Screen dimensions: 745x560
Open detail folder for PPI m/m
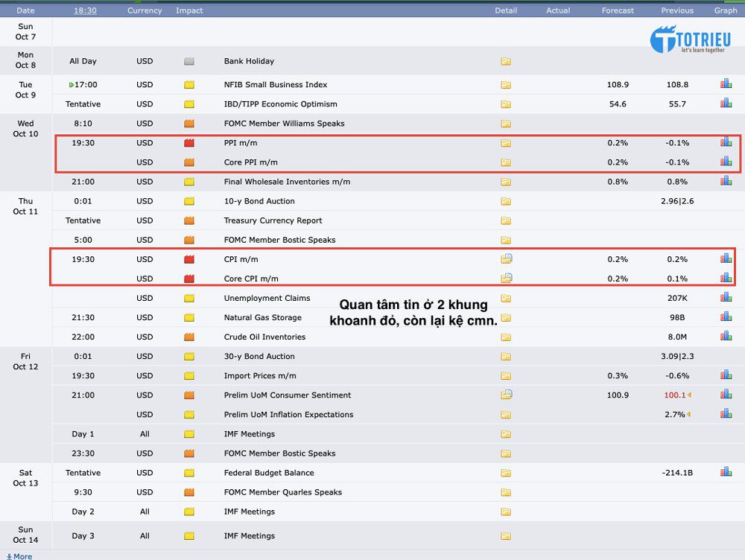[x=506, y=143]
